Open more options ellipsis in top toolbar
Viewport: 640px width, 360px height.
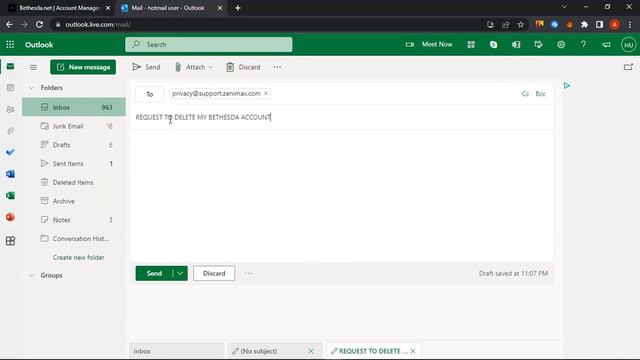(x=277, y=67)
